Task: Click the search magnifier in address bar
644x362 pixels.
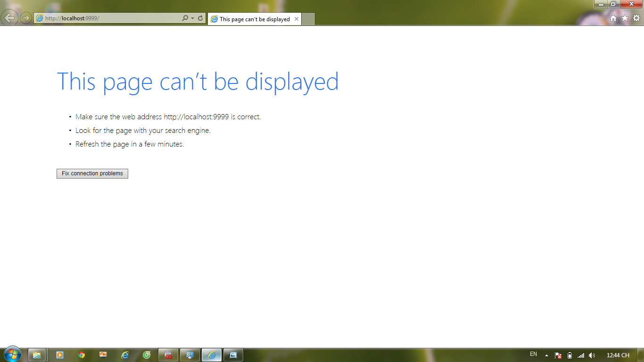Action: pyautogui.click(x=185, y=18)
